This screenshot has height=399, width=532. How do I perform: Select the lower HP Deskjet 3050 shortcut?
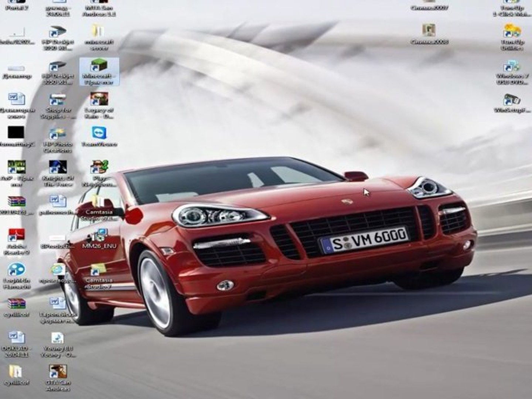tap(58, 72)
